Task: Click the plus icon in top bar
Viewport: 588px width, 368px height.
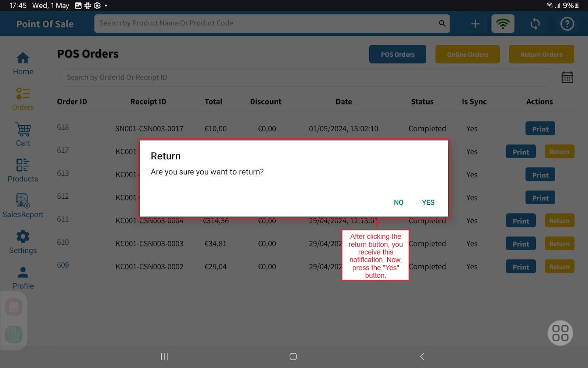Action: pos(475,24)
